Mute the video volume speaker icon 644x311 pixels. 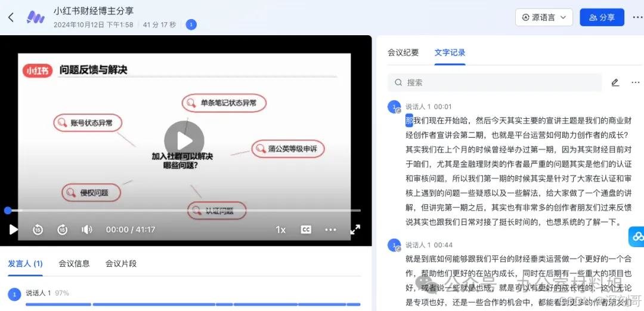[x=86, y=230]
